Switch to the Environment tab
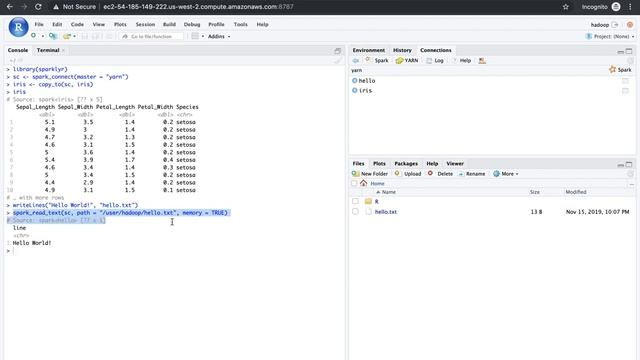Screen dimensions: 640x360 pos(369,50)
